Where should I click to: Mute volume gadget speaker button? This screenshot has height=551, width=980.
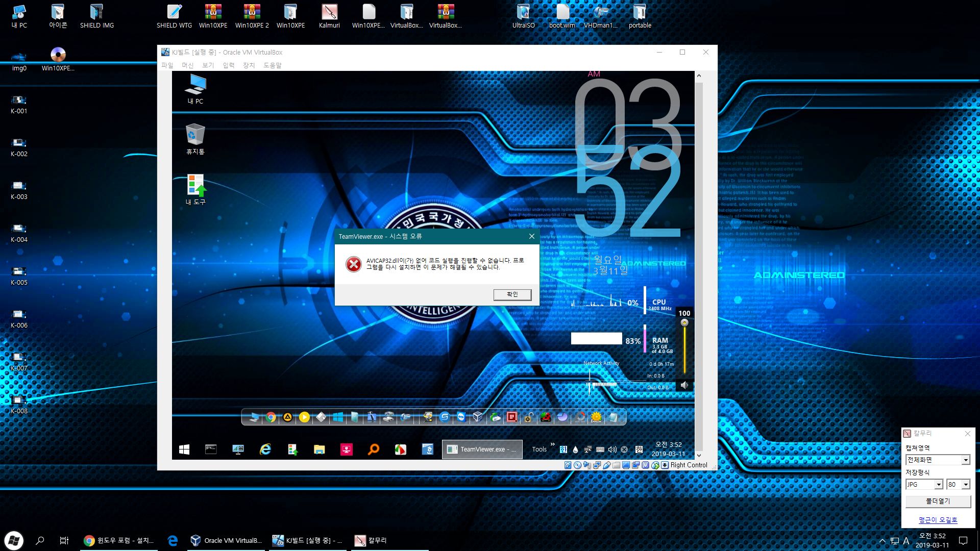pos(684,385)
